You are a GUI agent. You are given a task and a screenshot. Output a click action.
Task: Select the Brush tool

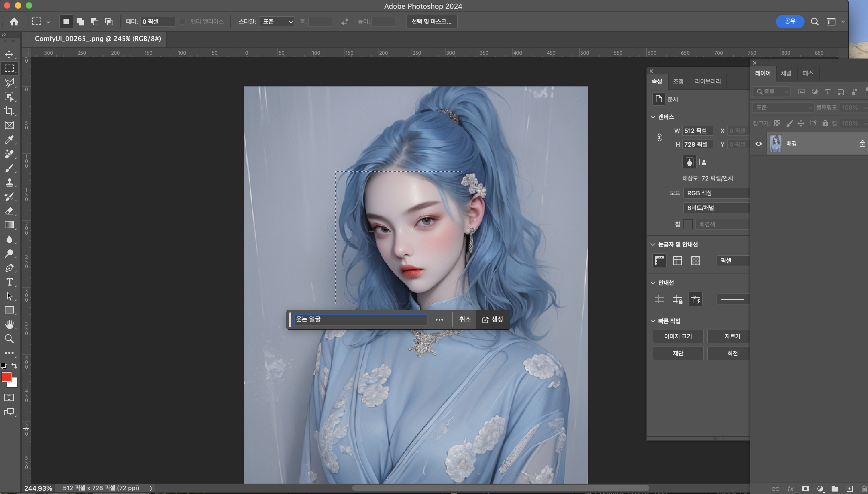[x=9, y=168]
